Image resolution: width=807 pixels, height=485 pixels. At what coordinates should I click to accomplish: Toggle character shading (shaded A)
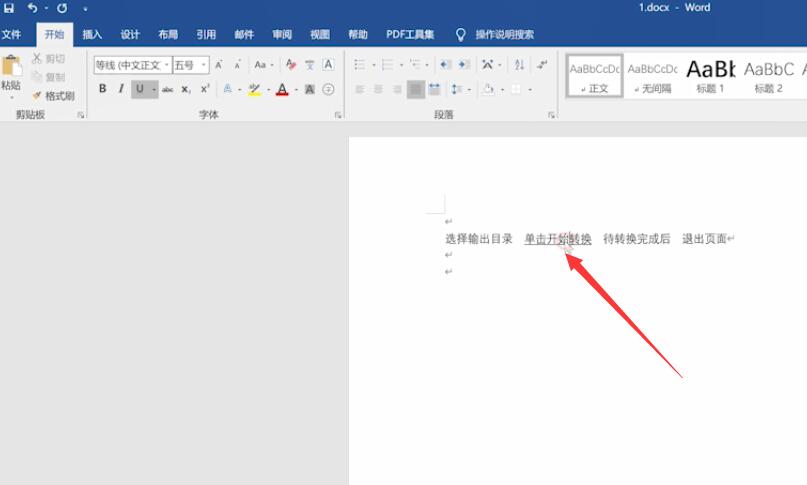[309, 90]
